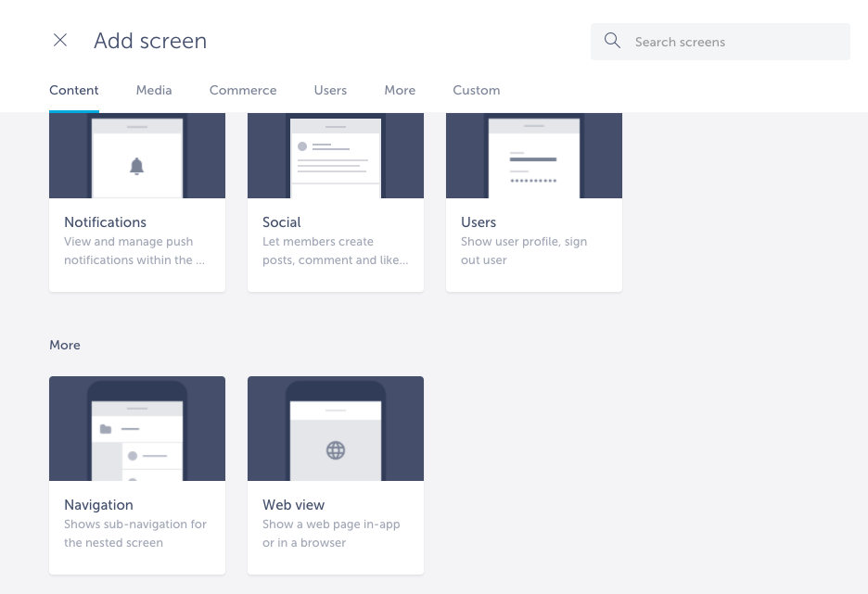Show the More tab

pos(400,90)
